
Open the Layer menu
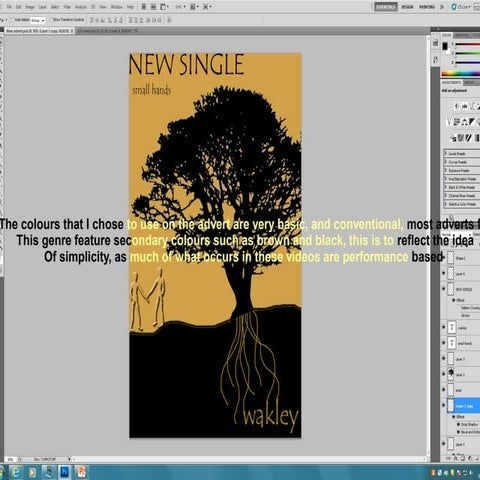(43, 7)
